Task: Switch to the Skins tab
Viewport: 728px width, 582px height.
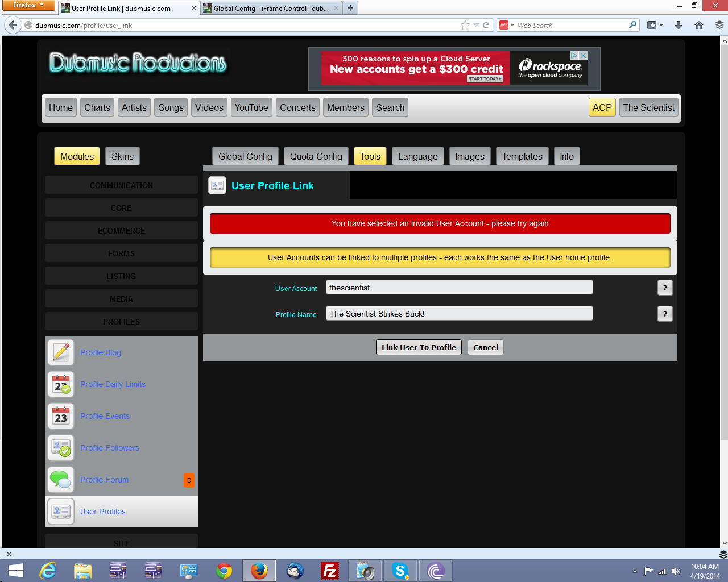Action: pos(122,156)
